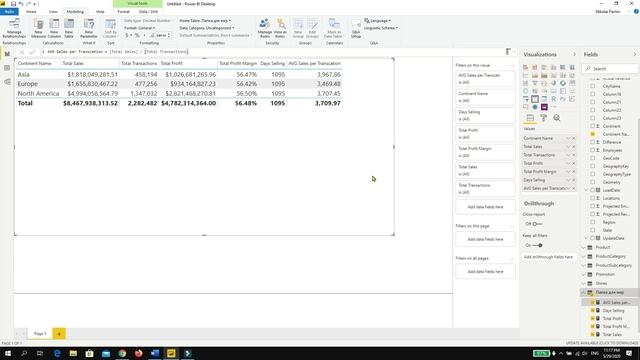Create a New Measure

[x=38, y=28]
